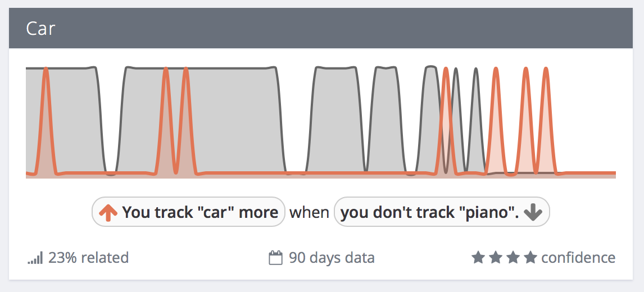The height and width of the screenshot is (292, 644).
Task: Click the signal bars icon
Action: [x=35, y=259]
